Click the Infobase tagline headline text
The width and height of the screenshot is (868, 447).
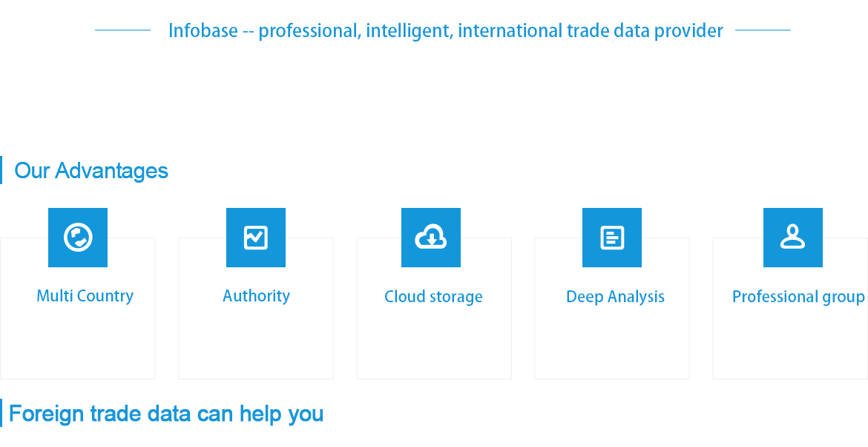(x=446, y=30)
